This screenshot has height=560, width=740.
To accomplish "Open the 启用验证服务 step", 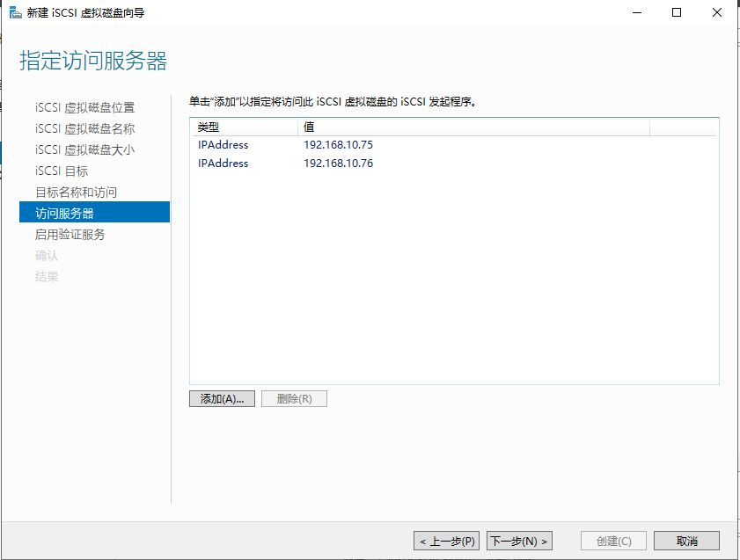I will pyautogui.click(x=70, y=234).
